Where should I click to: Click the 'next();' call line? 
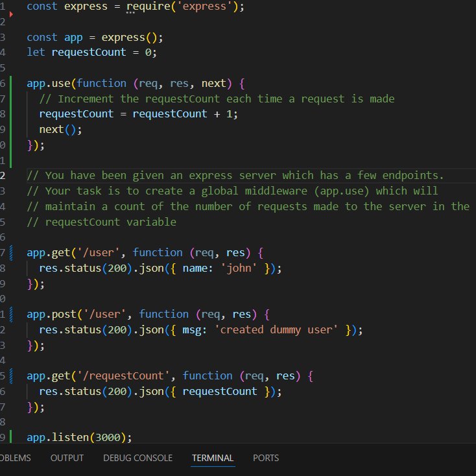[60, 130]
